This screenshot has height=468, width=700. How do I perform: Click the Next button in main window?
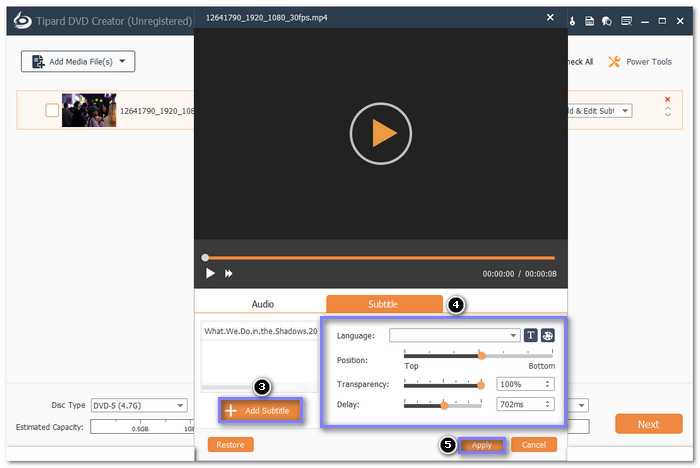pyautogui.click(x=649, y=424)
